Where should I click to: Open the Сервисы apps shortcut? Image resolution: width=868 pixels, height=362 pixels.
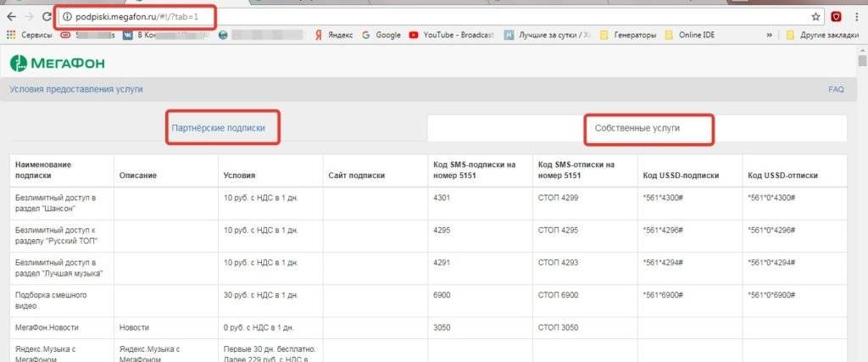click(x=30, y=36)
